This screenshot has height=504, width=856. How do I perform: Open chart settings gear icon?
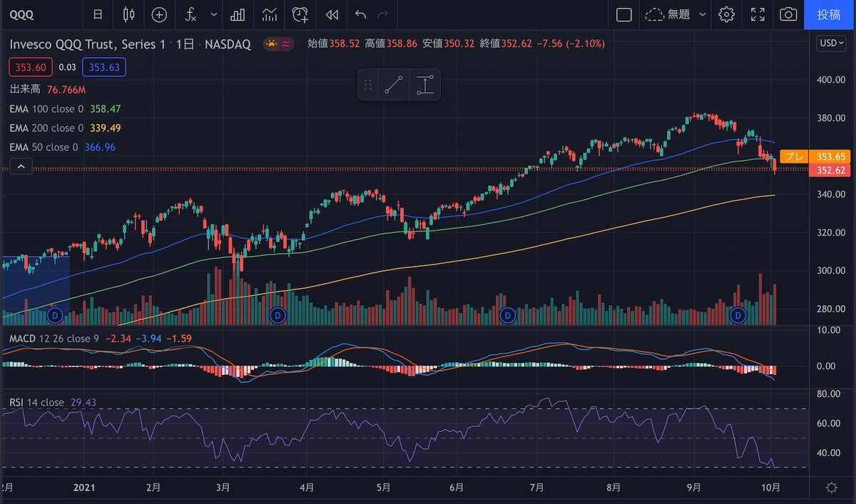pyautogui.click(x=726, y=14)
